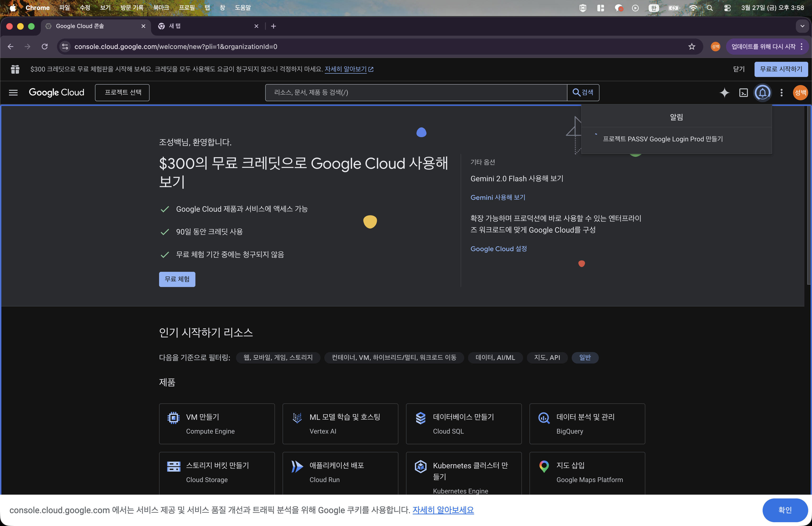
Task: Select the Compute Engine VM 만들기 card
Action: point(217,423)
